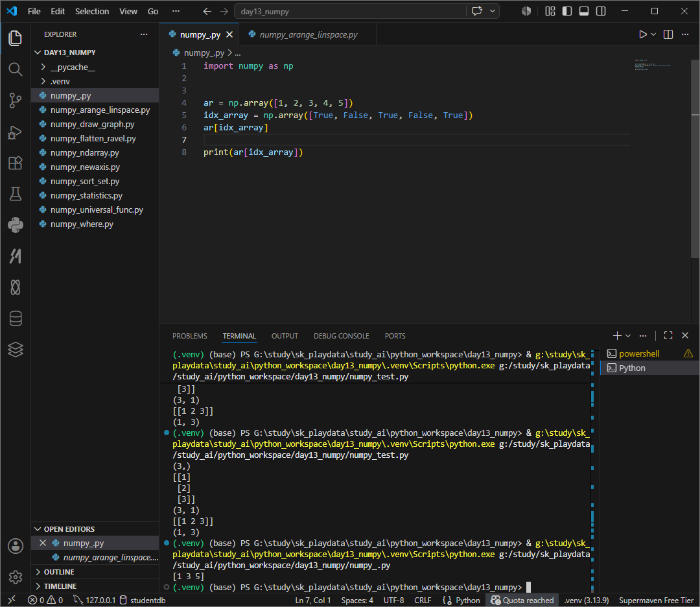The height and width of the screenshot is (607, 700).
Task: Click the Copilot chat icon in title bar
Action: point(477,11)
